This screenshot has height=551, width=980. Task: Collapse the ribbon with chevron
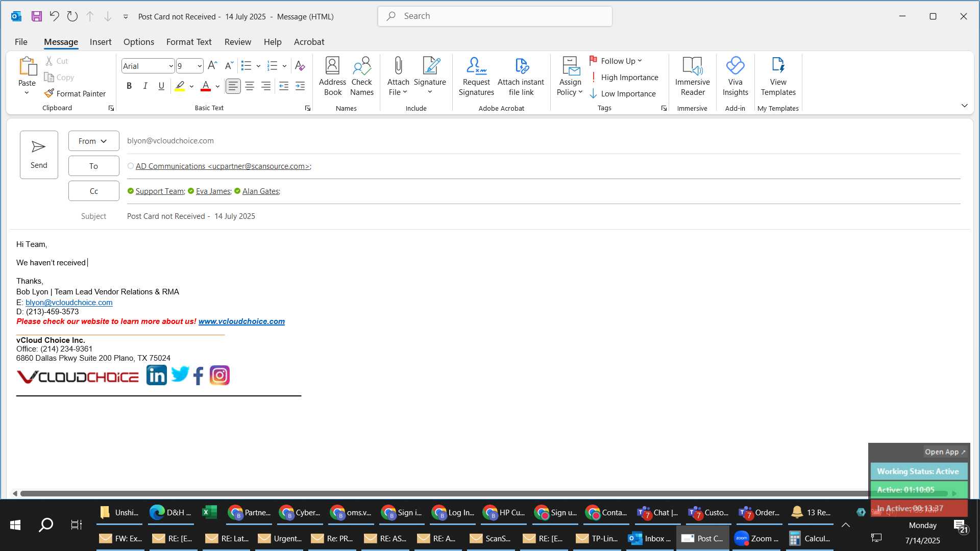click(x=964, y=106)
